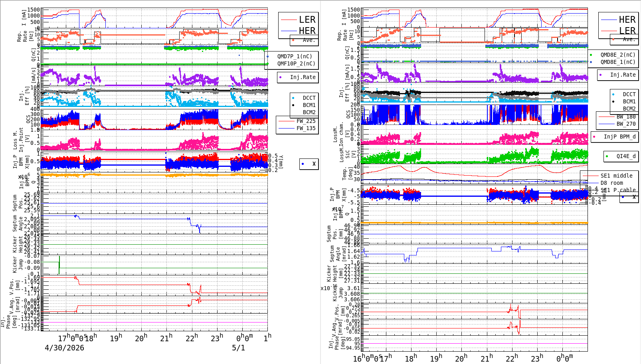The height and width of the screenshot is (364, 641).
Task: Click the InjP BPM_d legend entry
Action: (619, 136)
